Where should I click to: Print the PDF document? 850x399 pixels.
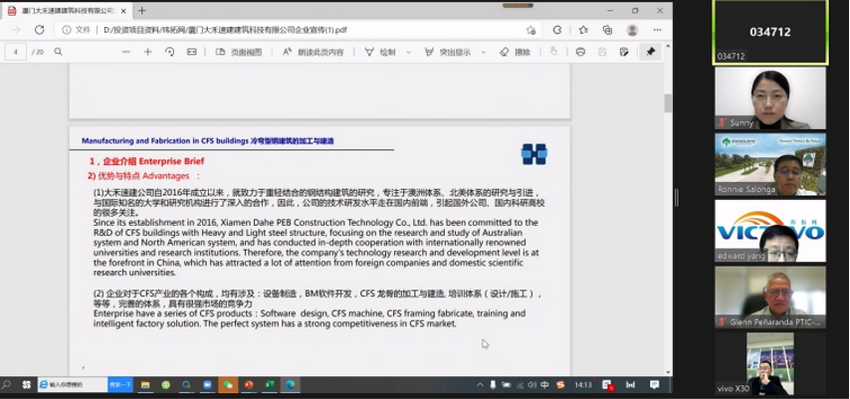(x=581, y=52)
